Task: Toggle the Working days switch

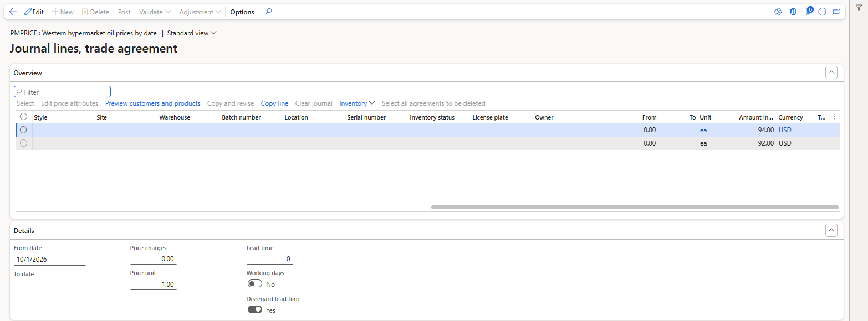Action: 255,284
